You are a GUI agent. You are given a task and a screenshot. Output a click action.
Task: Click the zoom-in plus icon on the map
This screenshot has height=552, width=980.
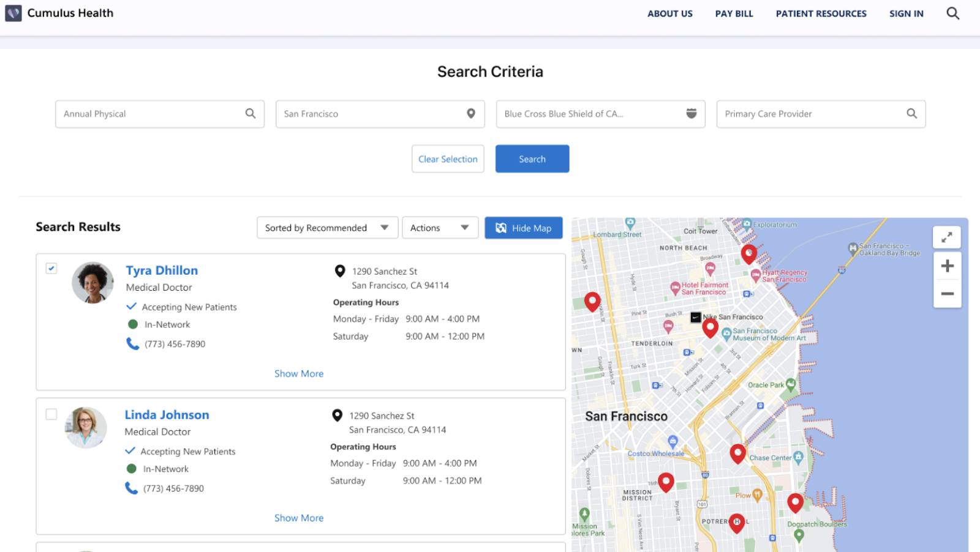pos(947,266)
